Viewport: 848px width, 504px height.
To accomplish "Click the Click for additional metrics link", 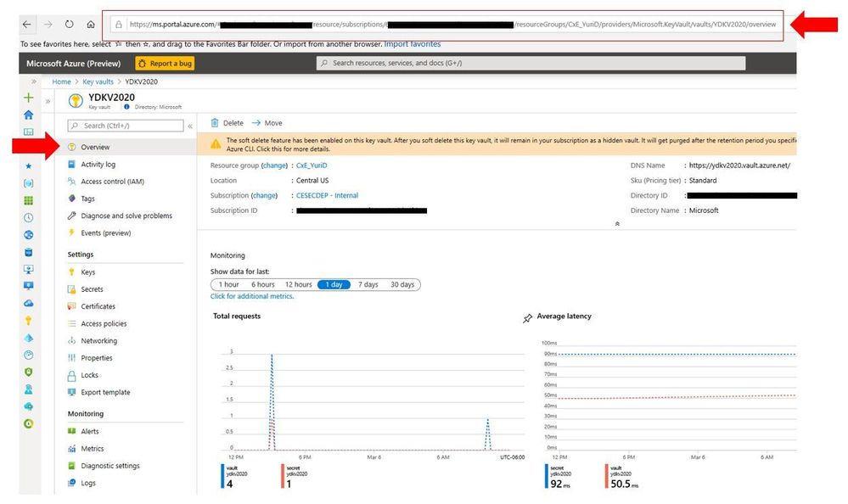I will pyautogui.click(x=252, y=296).
